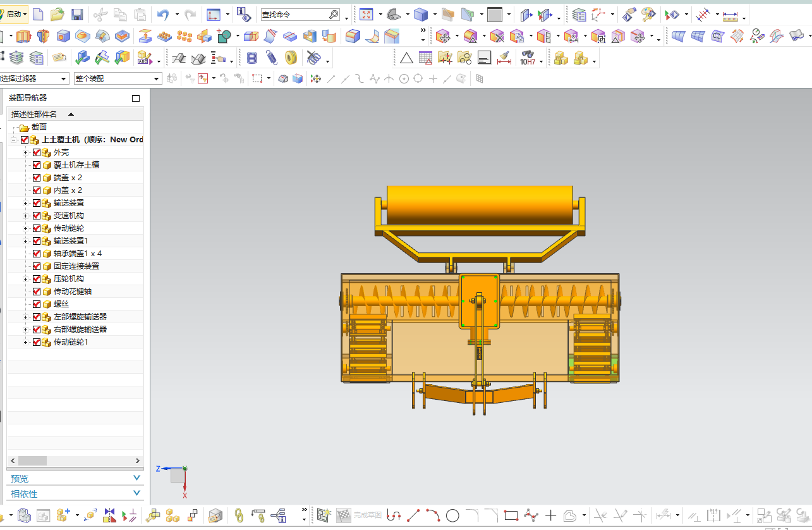
Task: Open the 启动 start menu
Action: 14,14
